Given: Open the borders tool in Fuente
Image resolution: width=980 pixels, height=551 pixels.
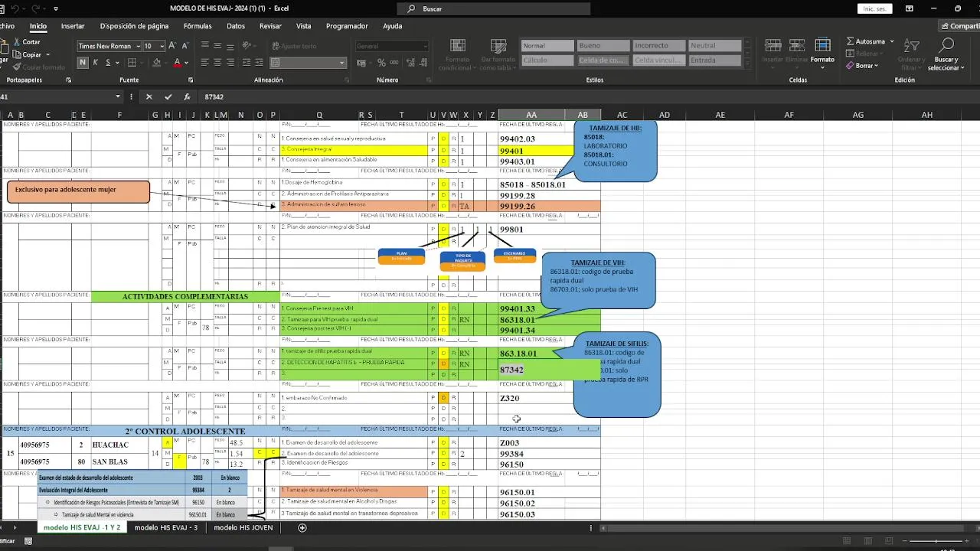Looking at the screenshot, I should 132,63.
